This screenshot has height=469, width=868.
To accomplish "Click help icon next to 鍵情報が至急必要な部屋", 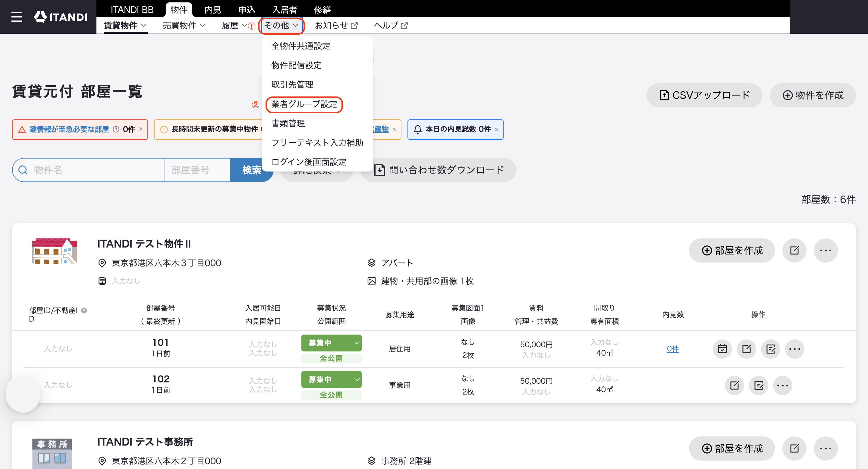I will (116, 129).
